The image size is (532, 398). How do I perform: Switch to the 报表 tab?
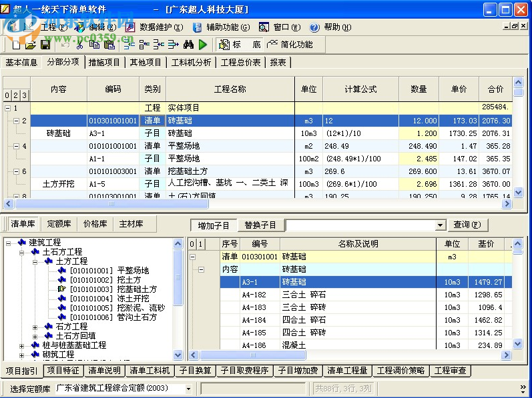point(278,62)
